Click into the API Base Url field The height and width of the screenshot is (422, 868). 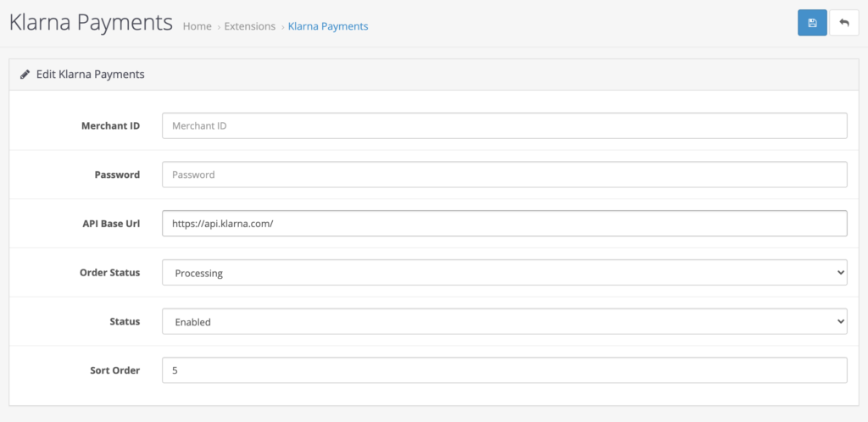(x=504, y=224)
